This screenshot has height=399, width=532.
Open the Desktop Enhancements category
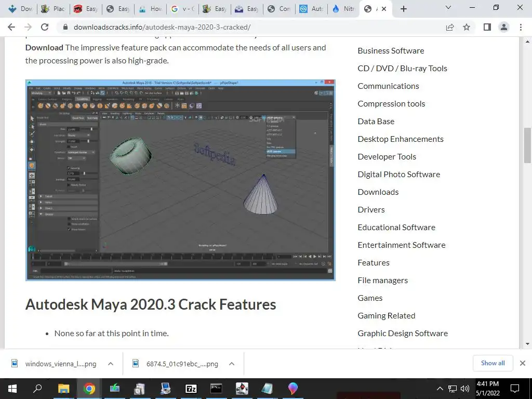pos(401,139)
